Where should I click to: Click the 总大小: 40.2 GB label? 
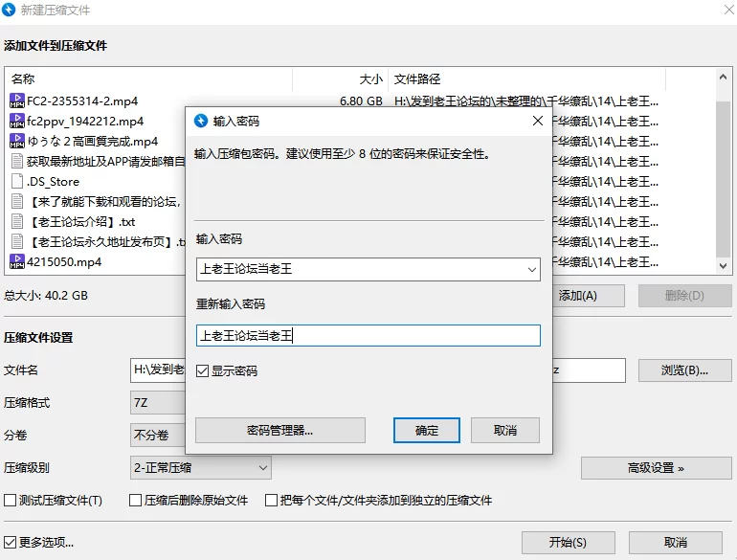click(x=46, y=295)
